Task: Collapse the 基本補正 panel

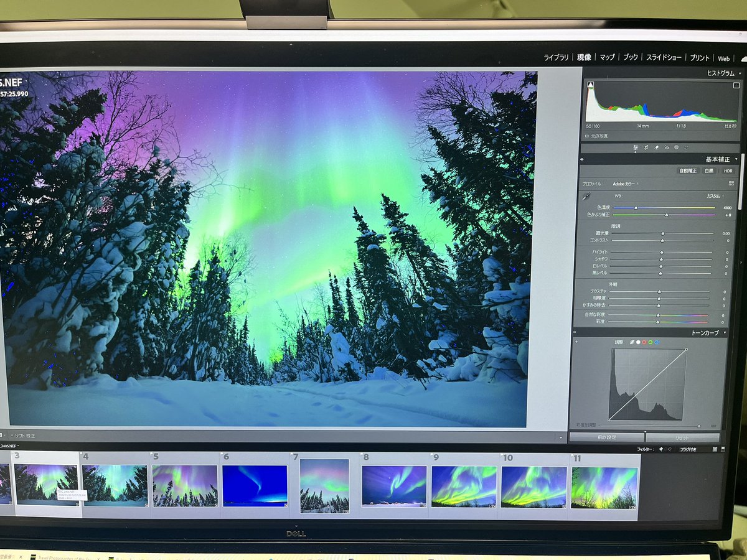Action: click(736, 159)
